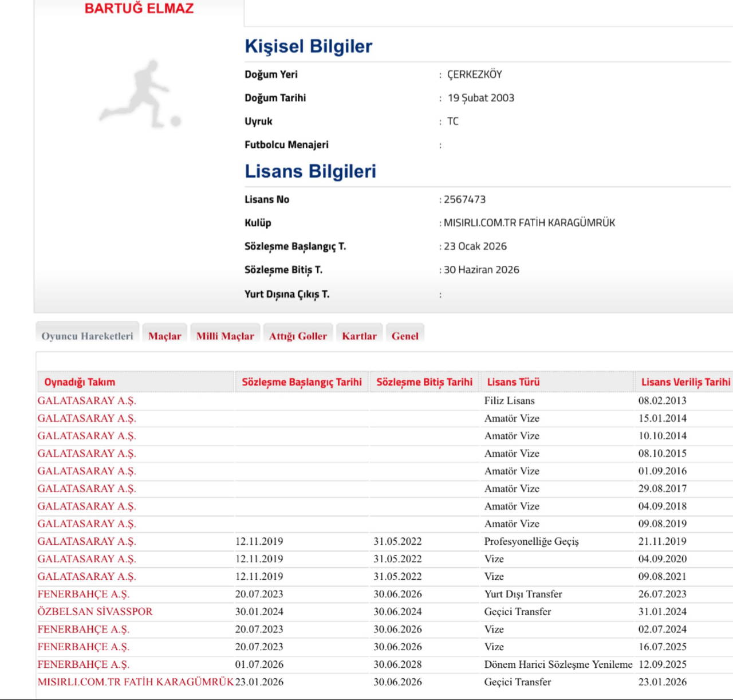Switch to the Maçlar tab
Image resolution: width=733 pixels, height=700 pixels.
pyautogui.click(x=164, y=336)
